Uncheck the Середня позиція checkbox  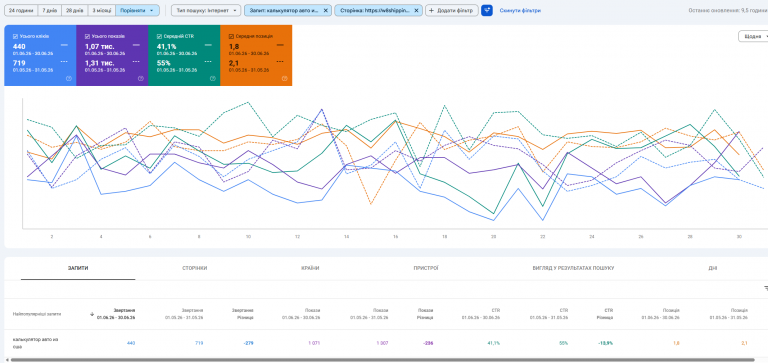(x=231, y=36)
